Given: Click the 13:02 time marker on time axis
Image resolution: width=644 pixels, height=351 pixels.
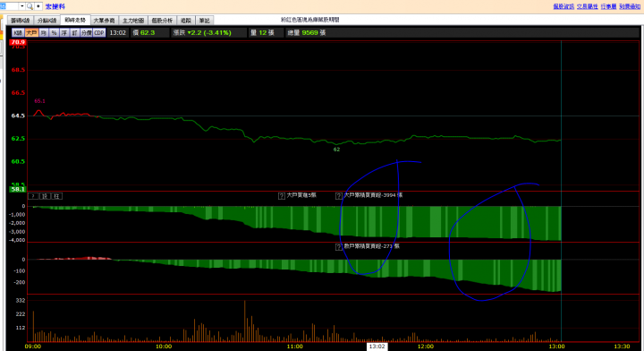Looking at the screenshot, I should [x=377, y=347].
